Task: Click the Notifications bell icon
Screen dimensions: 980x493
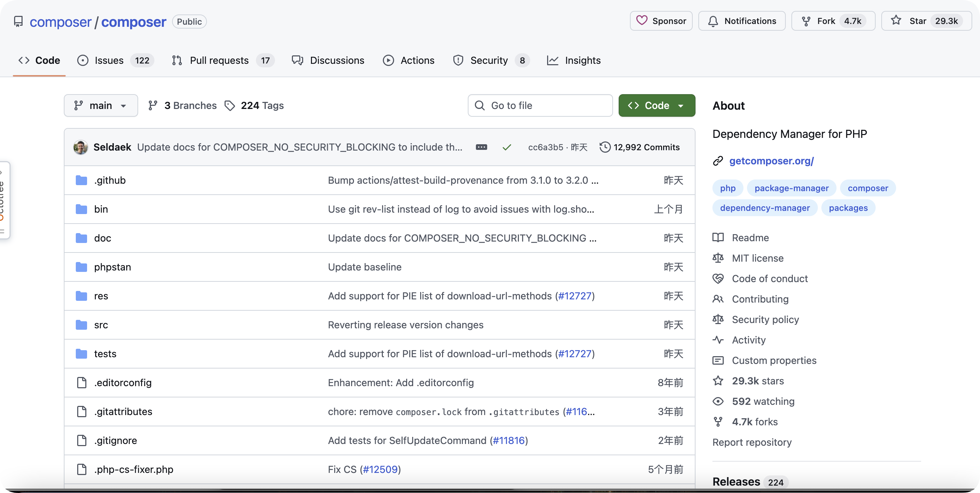Action: pos(713,21)
